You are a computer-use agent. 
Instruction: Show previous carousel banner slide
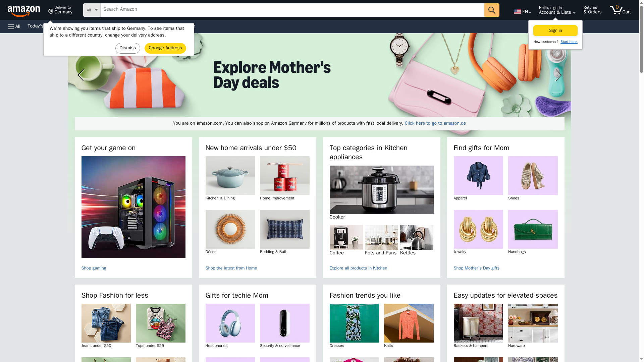(81, 75)
